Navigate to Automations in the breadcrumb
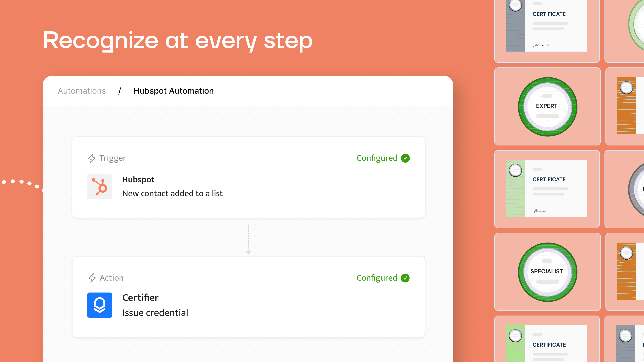The height and width of the screenshot is (362, 644). (x=82, y=91)
